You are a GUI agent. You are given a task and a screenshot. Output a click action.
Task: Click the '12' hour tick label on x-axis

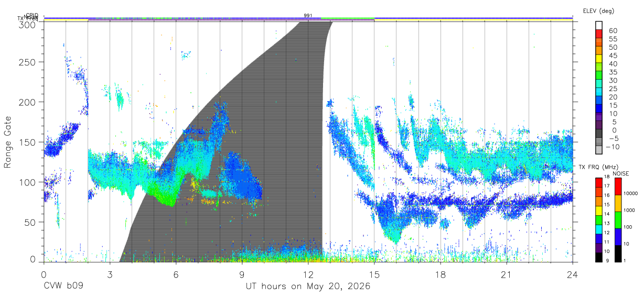pos(308,274)
